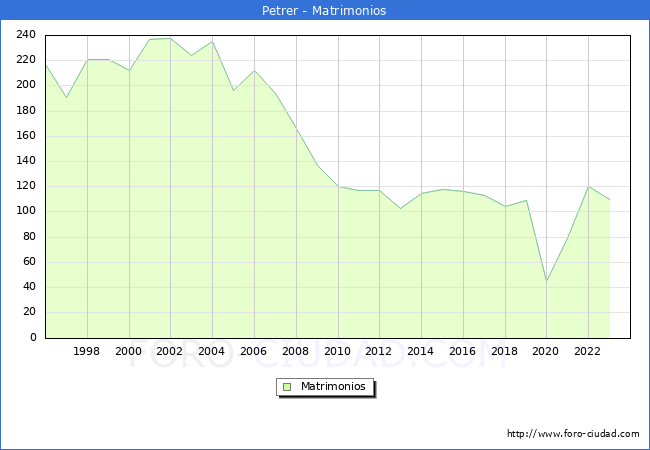
Task: Click the 160 y-axis value
Action: click(x=26, y=135)
